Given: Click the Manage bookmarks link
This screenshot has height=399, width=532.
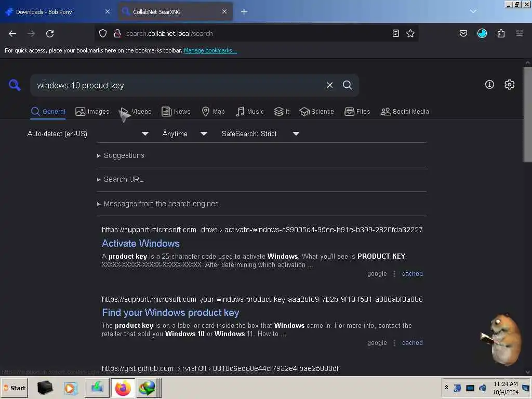Looking at the screenshot, I should 210,50.
